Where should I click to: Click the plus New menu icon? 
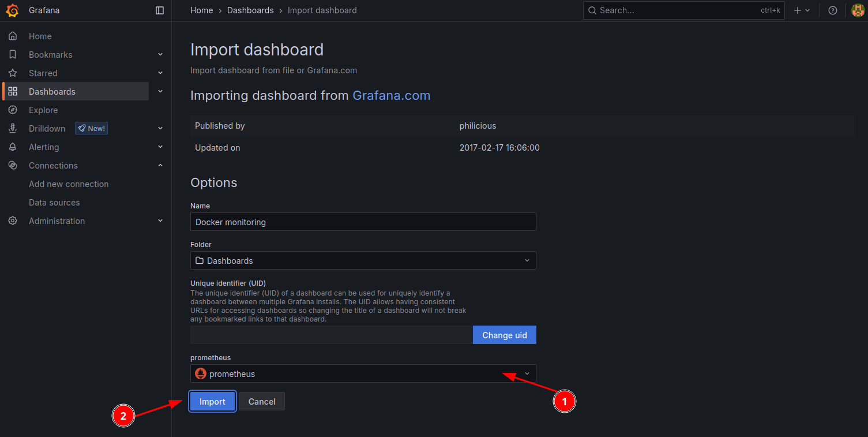[x=801, y=10]
